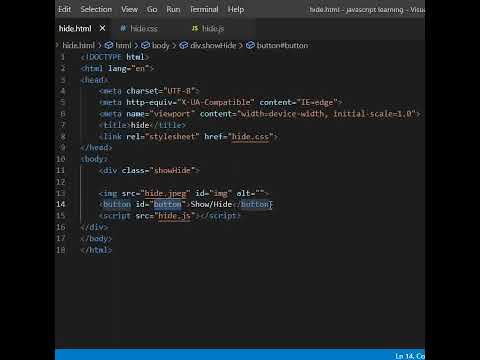The height and width of the screenshot is (360, 480).
Task: Open the Selection menu
Action: (x=96, y=9)
